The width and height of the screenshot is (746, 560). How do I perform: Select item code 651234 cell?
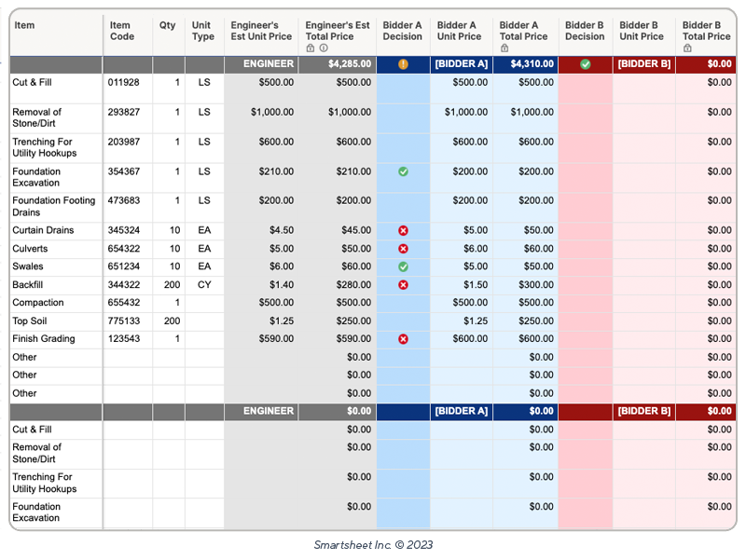[128, 266]
